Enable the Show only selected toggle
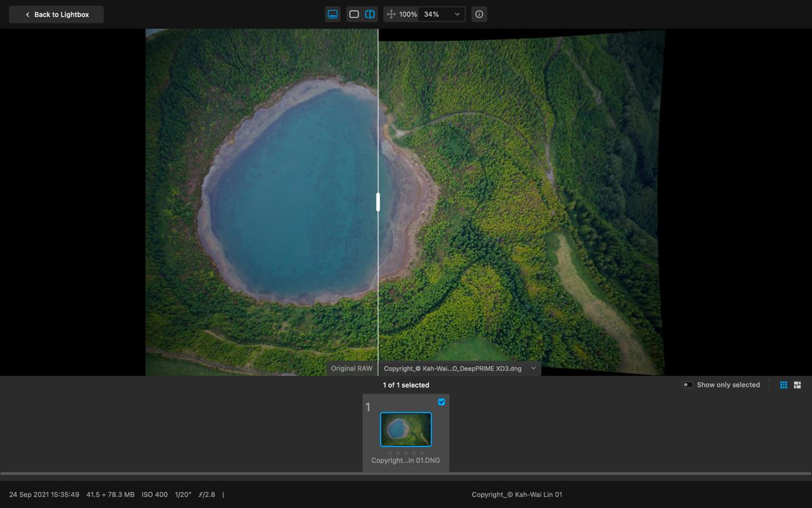Screen dimensions: 812x508 687,385
